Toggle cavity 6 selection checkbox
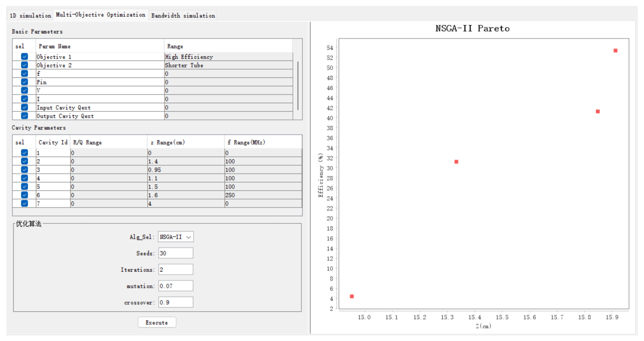The image size is (644, 341). tap(24, 195)
